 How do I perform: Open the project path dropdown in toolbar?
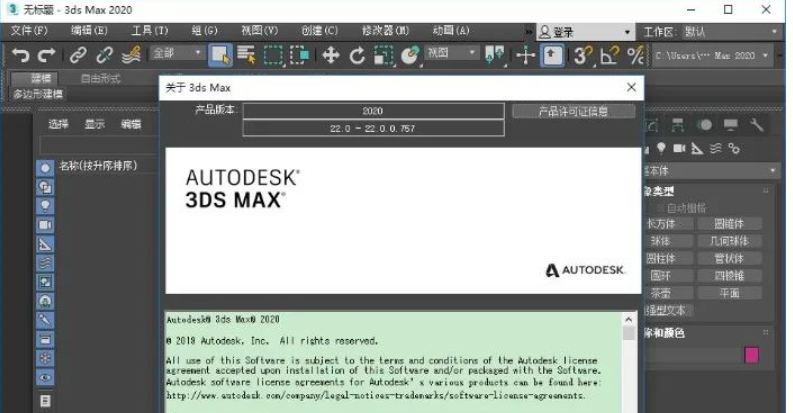[712, 55]
